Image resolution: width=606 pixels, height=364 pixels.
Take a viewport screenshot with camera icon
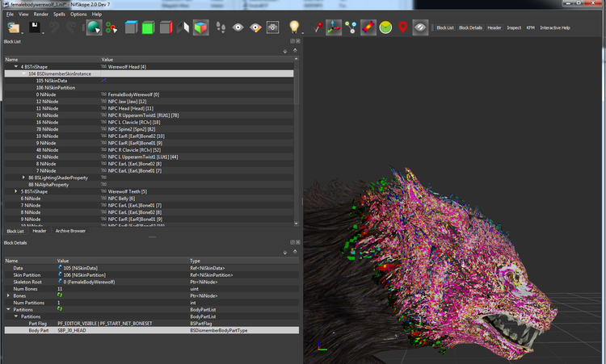click(x=273, y=27)
